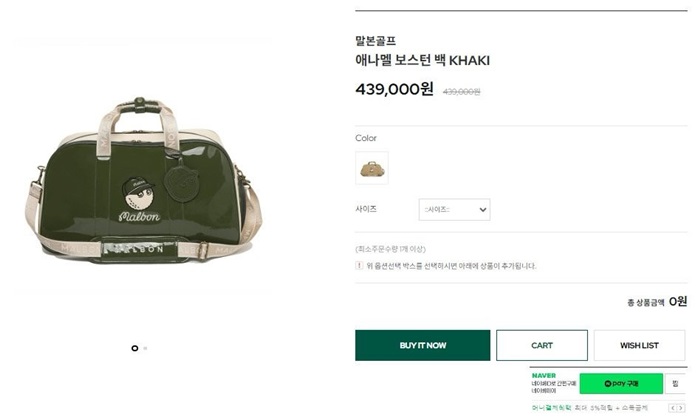Click the next arrow in Naver promo
The image size is (700, 419).
tap(683, 408)
